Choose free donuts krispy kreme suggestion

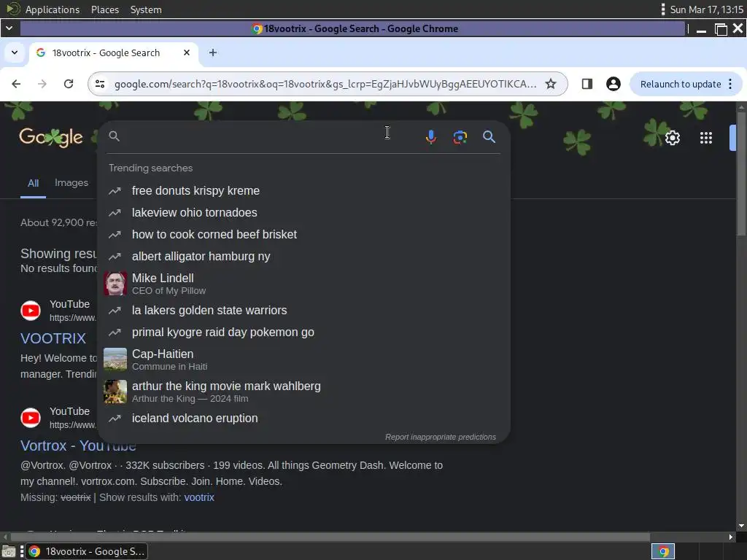pos(303,191)
